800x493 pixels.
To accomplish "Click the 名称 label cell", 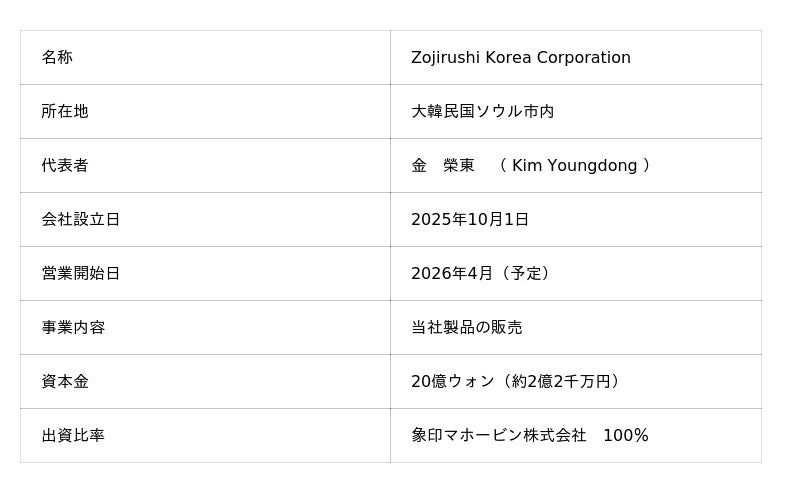I will pos(57,58).
